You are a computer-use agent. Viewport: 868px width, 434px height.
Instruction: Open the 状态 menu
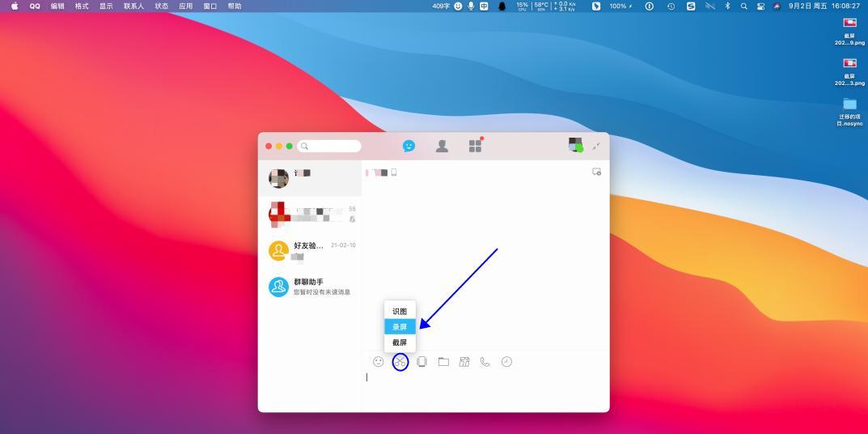[x=162, y=6]
